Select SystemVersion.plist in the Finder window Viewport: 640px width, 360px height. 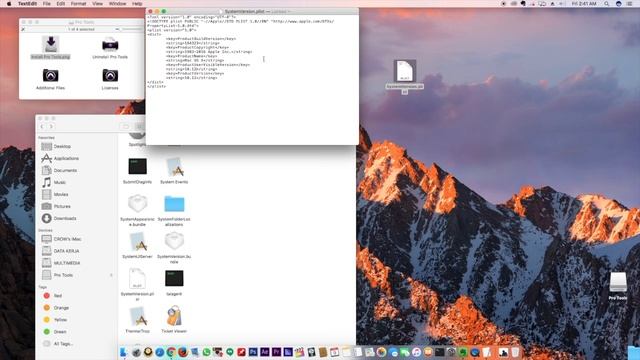137,278
